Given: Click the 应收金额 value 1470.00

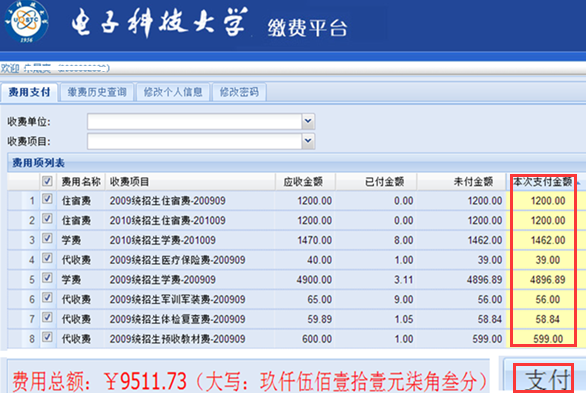Looking at the screenshot, I should (314, 241).
